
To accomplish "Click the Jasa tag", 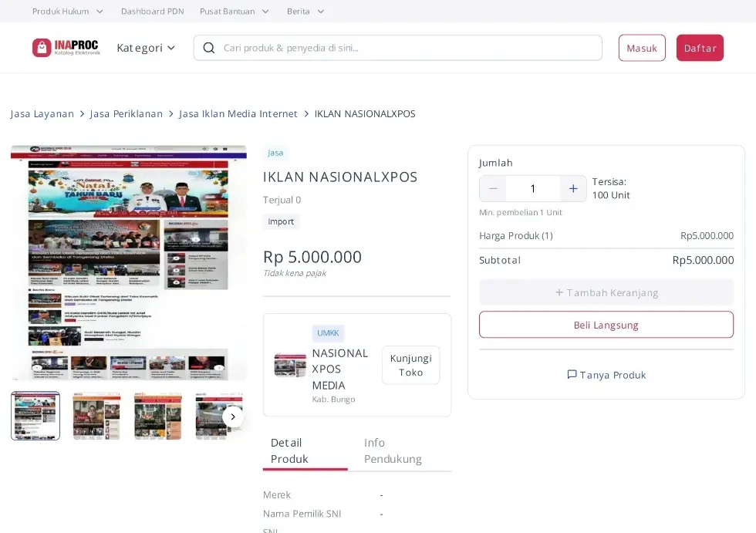I will [x=275, y=153].
